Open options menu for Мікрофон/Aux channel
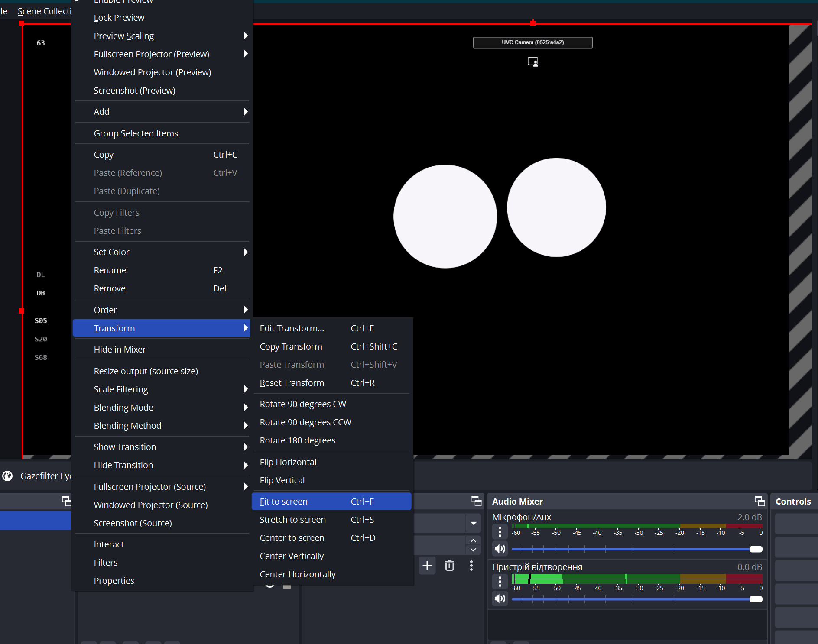The image size is (818, 644). tap(500, 531)
